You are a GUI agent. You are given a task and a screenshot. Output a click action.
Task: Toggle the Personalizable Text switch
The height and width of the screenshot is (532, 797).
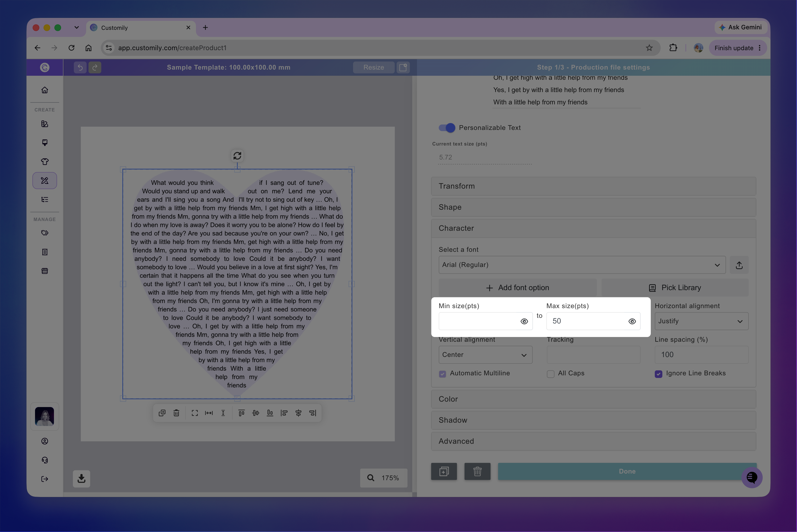click(x=447, y=128)
